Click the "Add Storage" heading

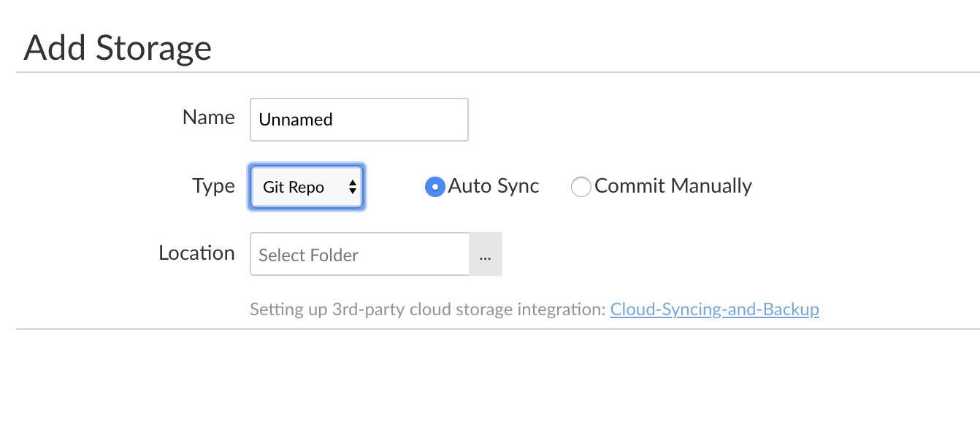[118, 48]
